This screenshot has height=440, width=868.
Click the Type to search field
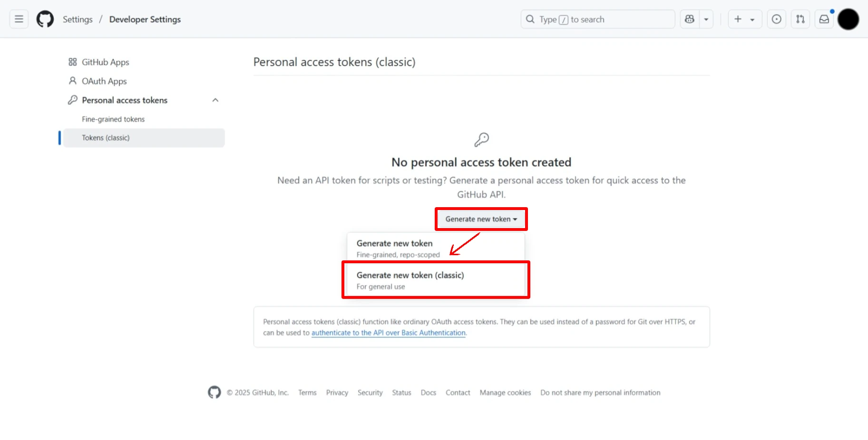click(597, 19)
